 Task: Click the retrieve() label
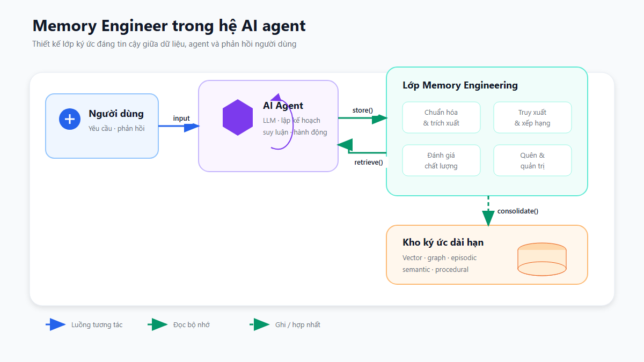(369, 162)
